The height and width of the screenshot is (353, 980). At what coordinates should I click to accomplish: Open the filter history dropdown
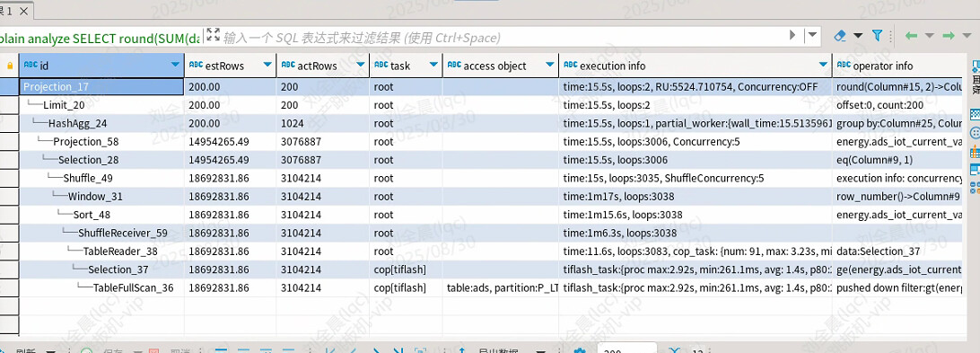coord(812,35)
